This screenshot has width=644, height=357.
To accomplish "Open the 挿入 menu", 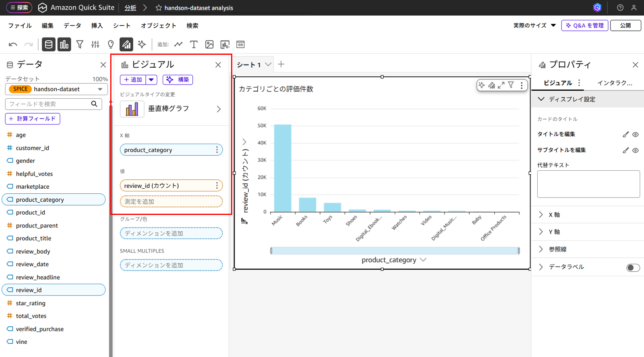I will coord(97,25).
